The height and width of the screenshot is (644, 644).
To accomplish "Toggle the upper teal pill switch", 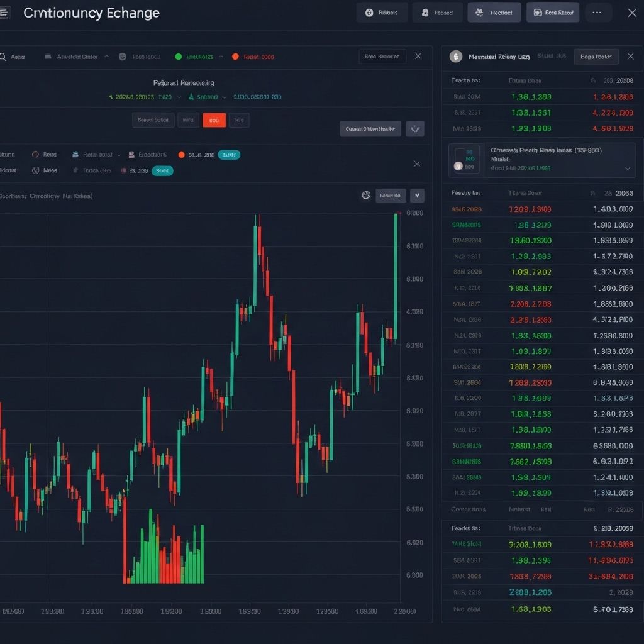I will click(x=229, y=155).
